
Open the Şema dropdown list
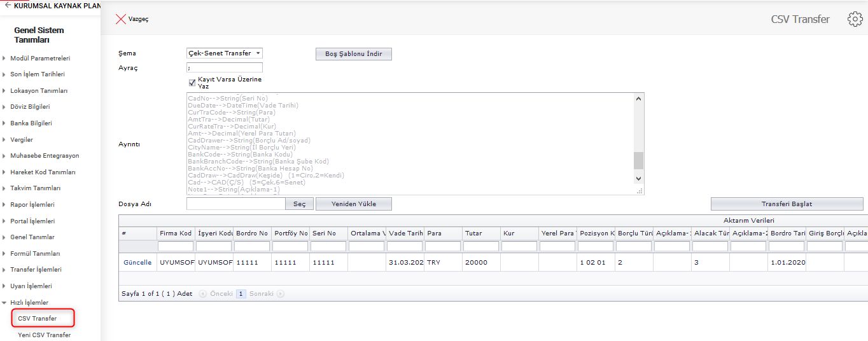click(x=224, y=53)
